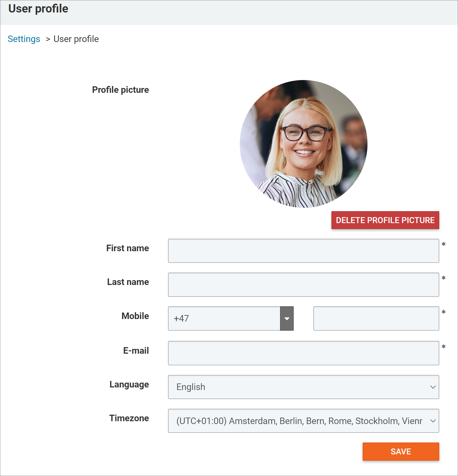Click the chevron in the Timezone dropdown
This screenshot has width=458, height=476.
433,421
